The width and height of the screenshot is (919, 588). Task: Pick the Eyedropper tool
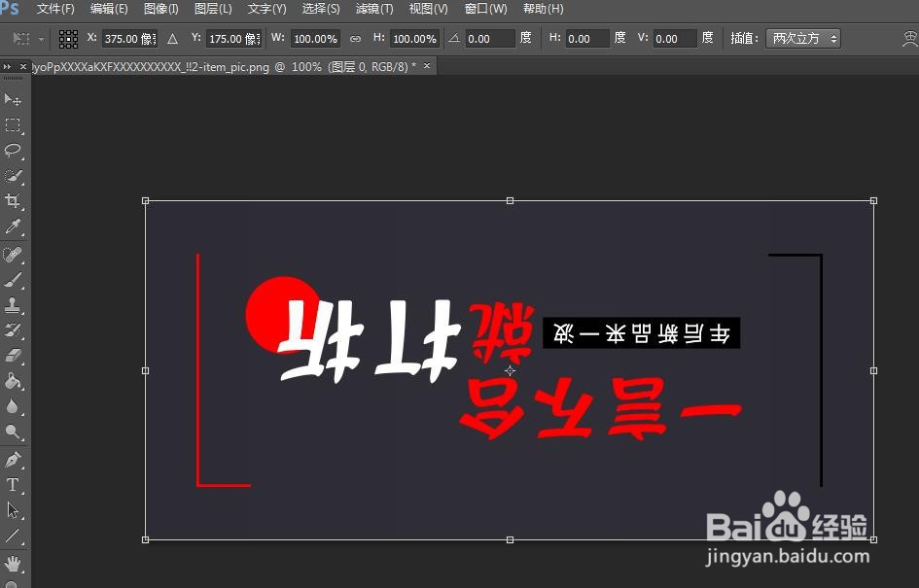pyautogui.click(x=13, y=226)
